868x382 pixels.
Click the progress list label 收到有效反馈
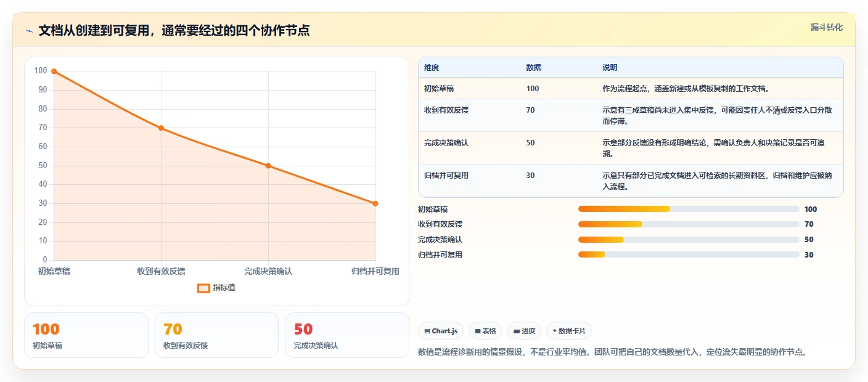[440, 224]
